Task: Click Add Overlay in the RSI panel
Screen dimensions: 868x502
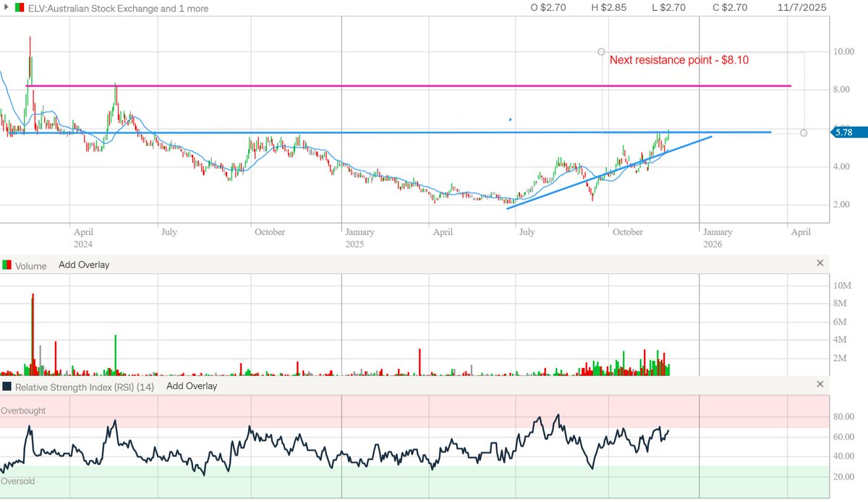Action: point(192,386)
